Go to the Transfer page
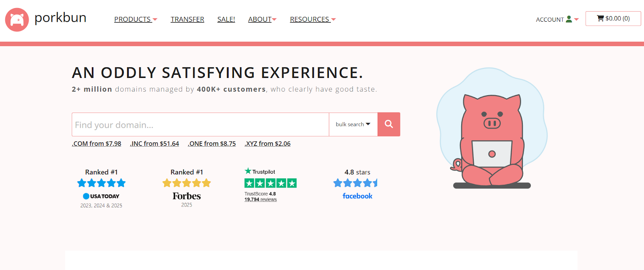 [x=187, y=19]
